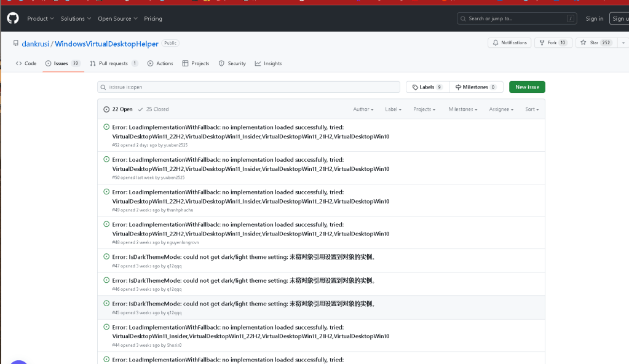Open the Security tab
The image size is (629, 364).
pyautogui.click(x=232, y=63)
